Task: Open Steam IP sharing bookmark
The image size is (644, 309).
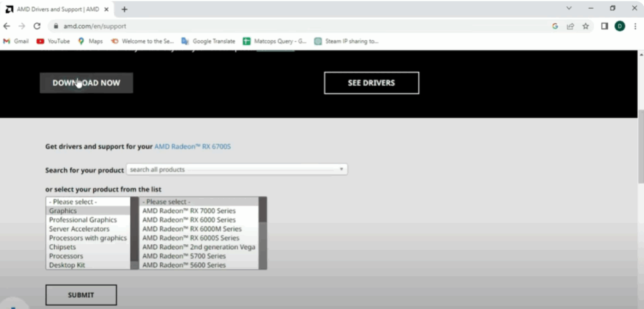Action: click(x=347, y=41)
